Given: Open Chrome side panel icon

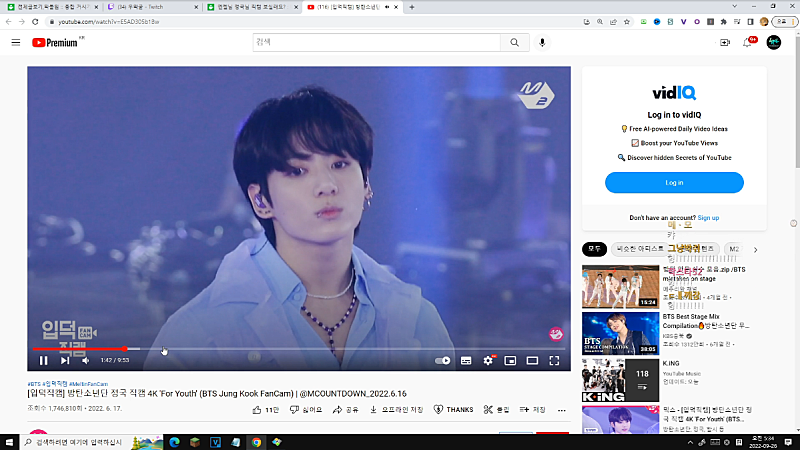Looking at the screenshot, I should coord(750,22).
